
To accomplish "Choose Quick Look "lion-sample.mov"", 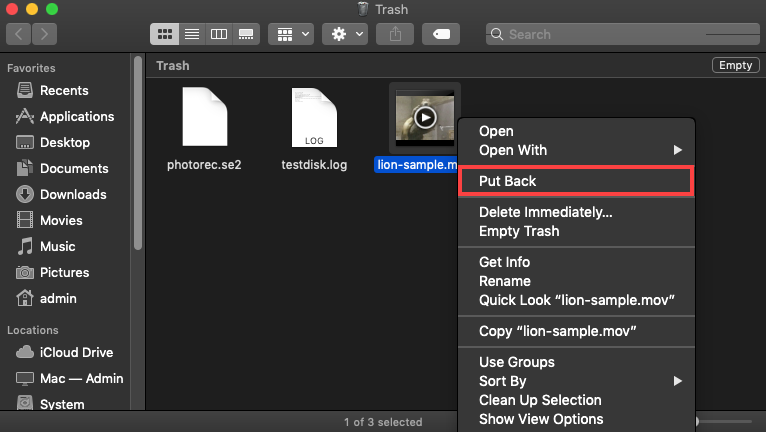I will coord(576,300).
